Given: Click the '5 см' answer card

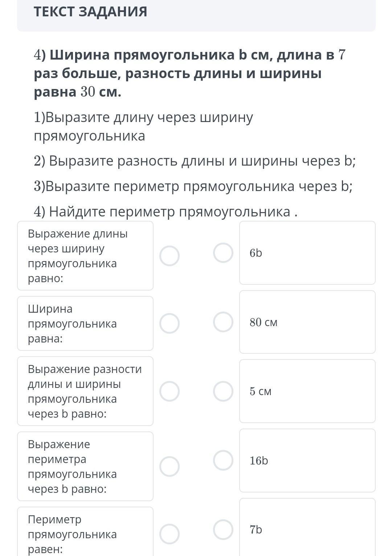Looking at the screenshot, I should pyautogui.click(x=307, y=391).
